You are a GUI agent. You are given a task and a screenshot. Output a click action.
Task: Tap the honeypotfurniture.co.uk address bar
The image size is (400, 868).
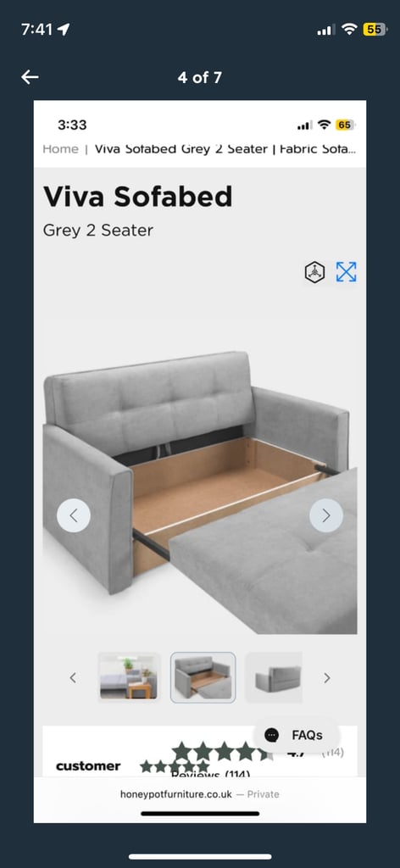(200, 793)
